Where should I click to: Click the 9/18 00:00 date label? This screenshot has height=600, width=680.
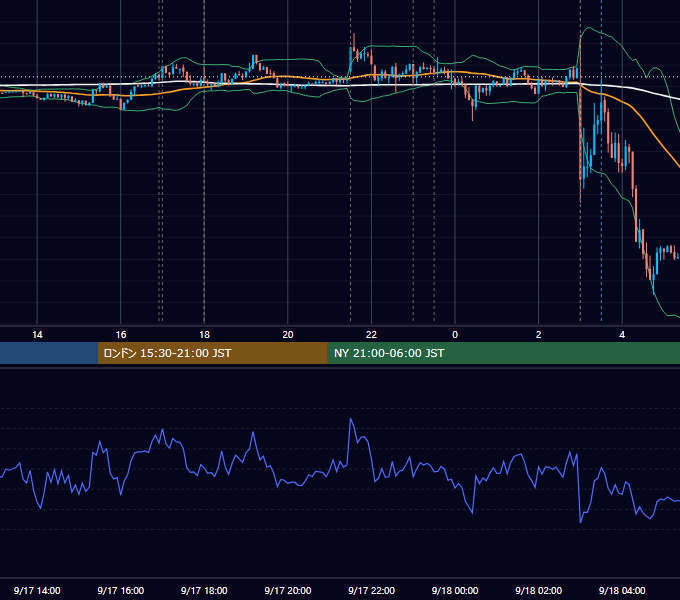pyautogui.click(x=455, y=590)
